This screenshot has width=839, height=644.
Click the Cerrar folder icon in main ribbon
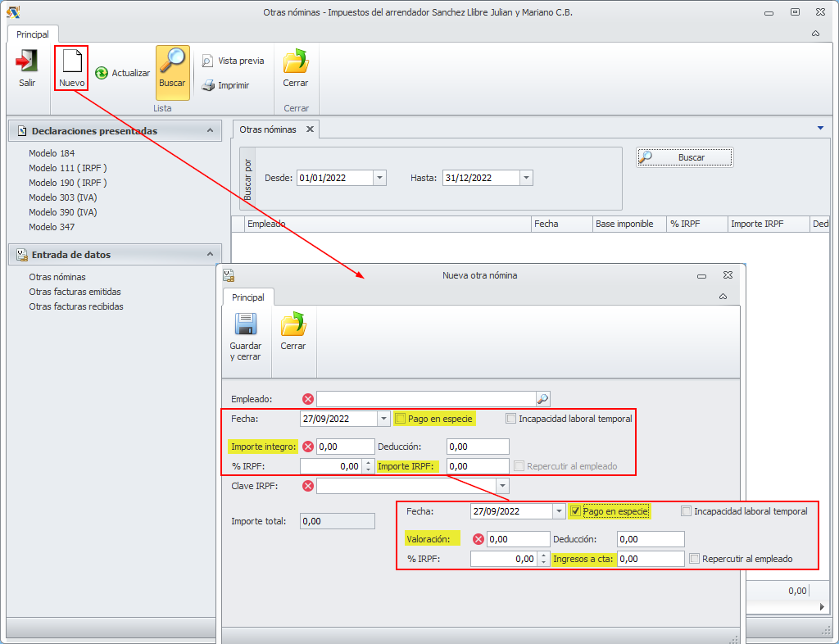[x=296, y=61]
